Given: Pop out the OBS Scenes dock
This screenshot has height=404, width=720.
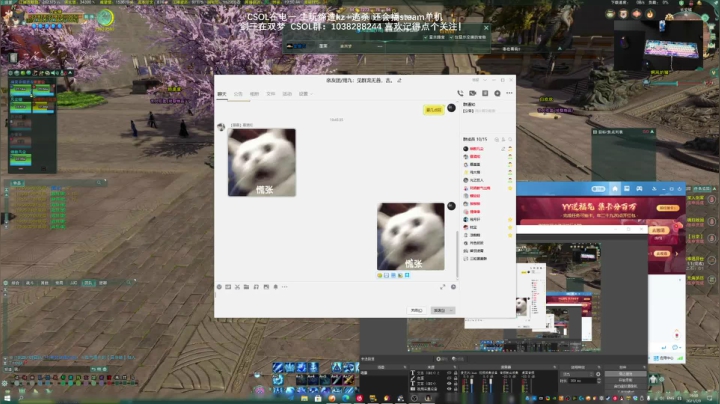Looking at the screenshot, I should click(405, 367).
